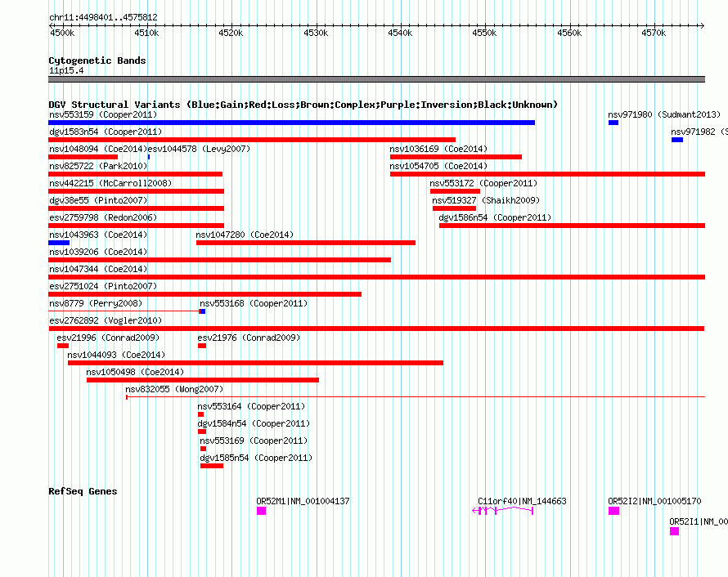Open the esv2762892 (Vogler2010) label

(x=106, y=320)
